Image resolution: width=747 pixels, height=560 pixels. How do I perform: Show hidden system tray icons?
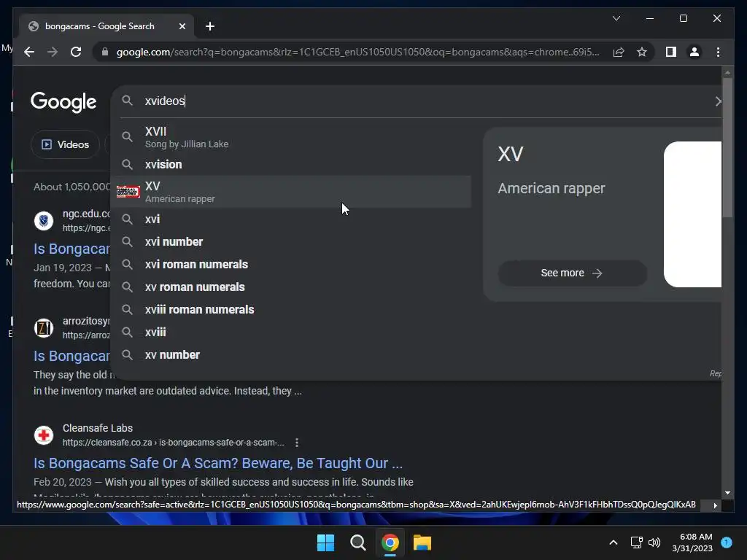coord(614,542)
